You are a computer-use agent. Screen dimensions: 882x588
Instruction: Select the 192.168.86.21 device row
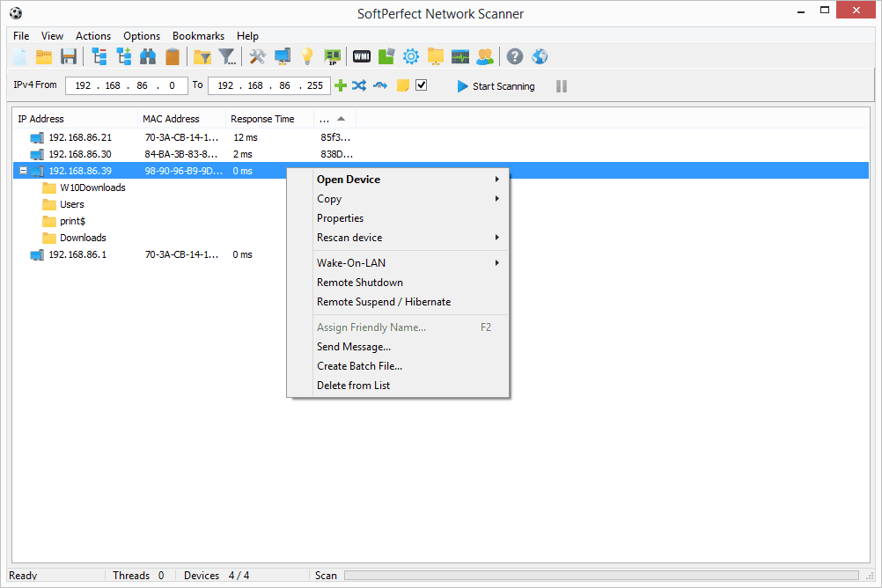[441, 137]
